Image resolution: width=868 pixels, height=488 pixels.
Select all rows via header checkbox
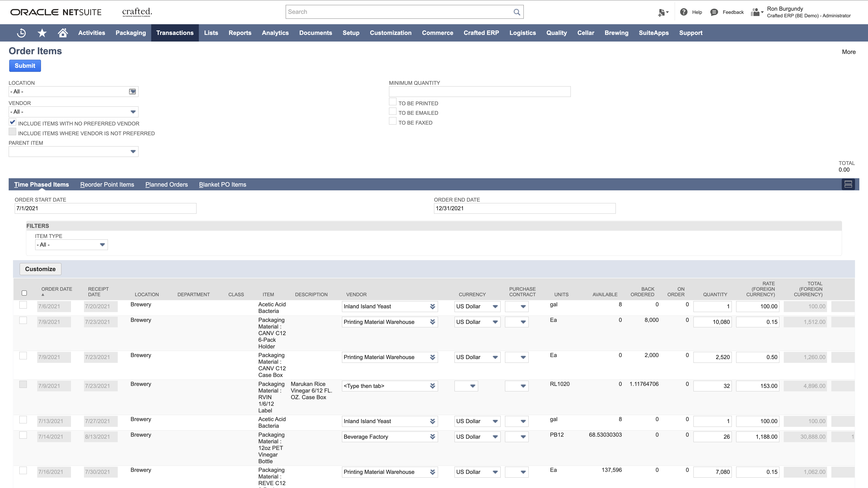click(x=24, y=293)
